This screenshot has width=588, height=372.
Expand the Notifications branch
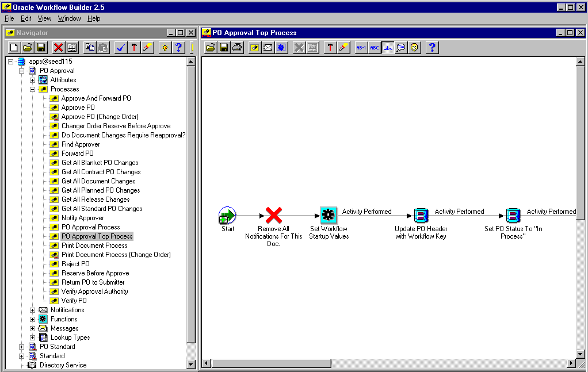pos(33,310)
